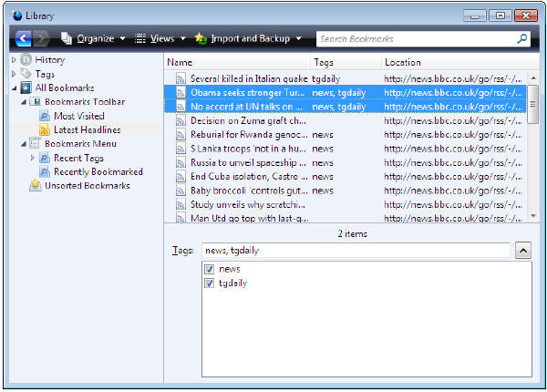Screen dimensions: 547x392
Task: Expand the History tree node
Action: tap(14, 60)
